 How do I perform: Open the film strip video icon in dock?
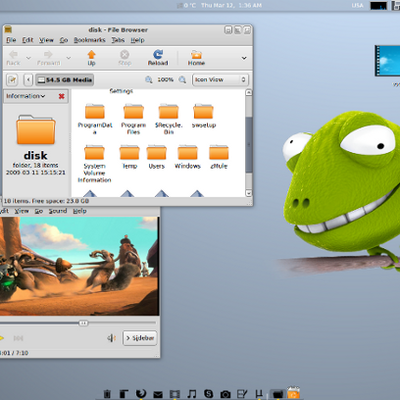[175, 394]
